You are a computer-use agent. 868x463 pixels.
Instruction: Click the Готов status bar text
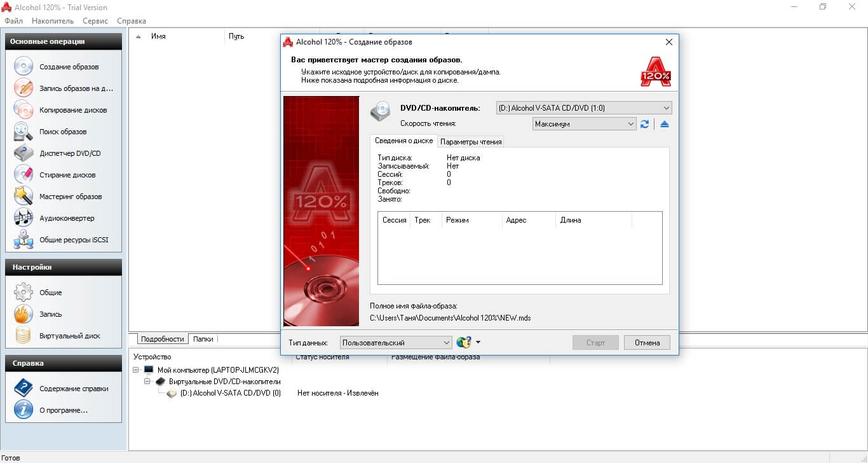pos(11,457)
